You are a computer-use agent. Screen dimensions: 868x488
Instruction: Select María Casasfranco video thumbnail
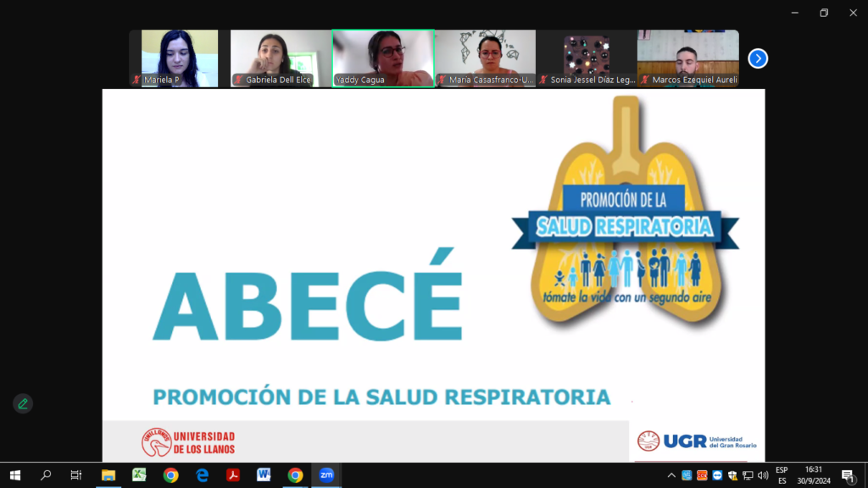coord(486,58)
